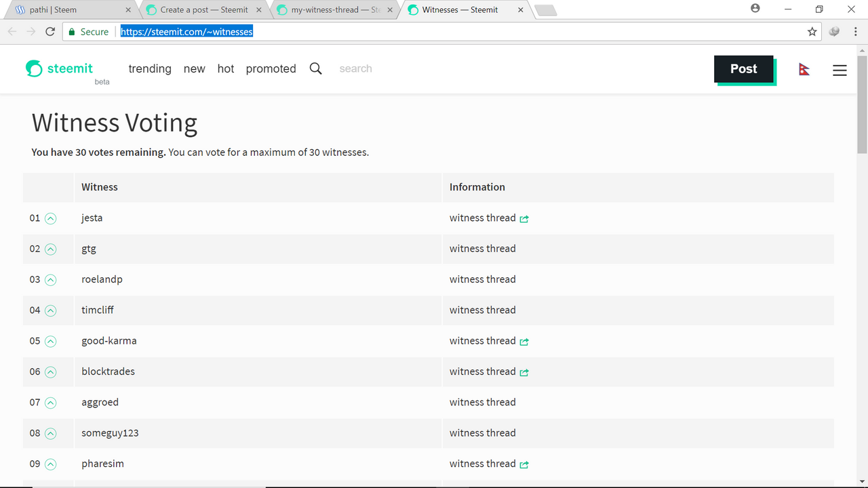Open the promoted posts feed
This screenshot has width=868, height=488.
(x=271, y=68)
